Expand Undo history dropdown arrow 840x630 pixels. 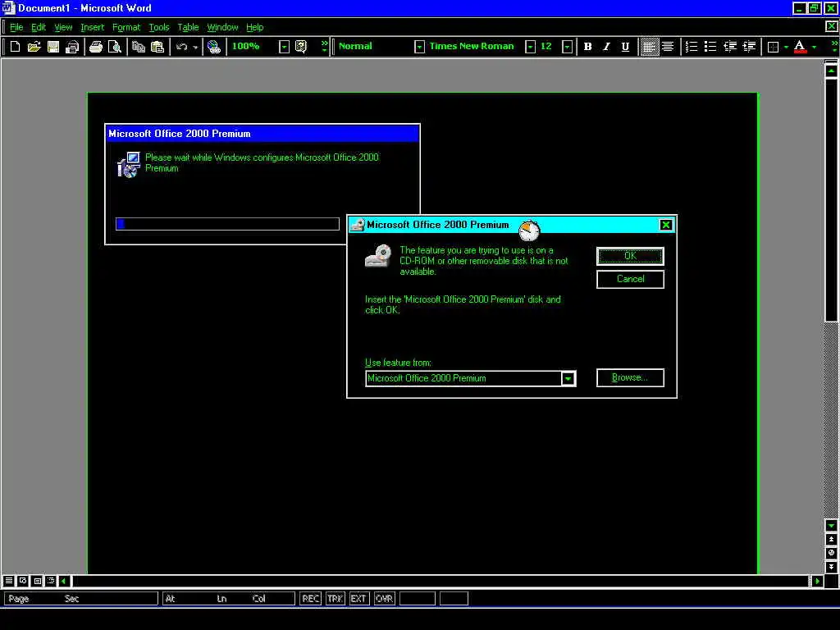tap(195, 47)
